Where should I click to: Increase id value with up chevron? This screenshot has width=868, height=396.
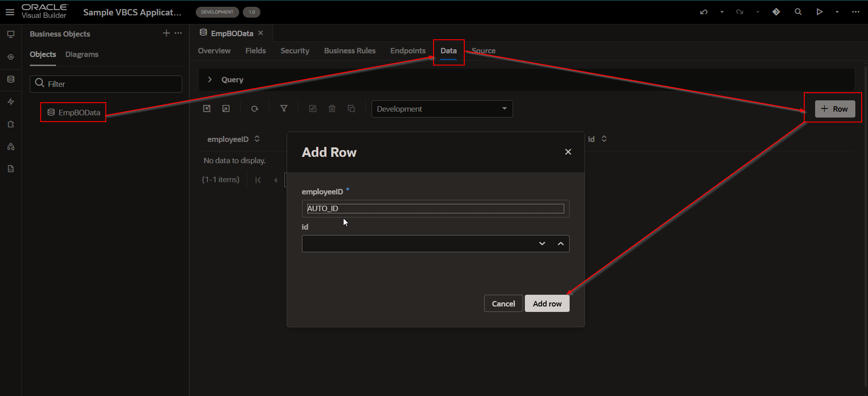point(561,244)
